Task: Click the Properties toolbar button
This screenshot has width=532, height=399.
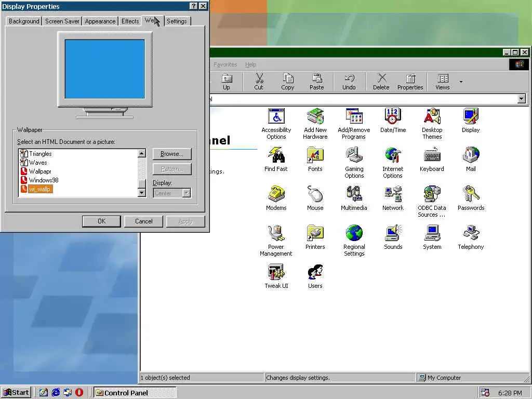Action: pos(410,82)
